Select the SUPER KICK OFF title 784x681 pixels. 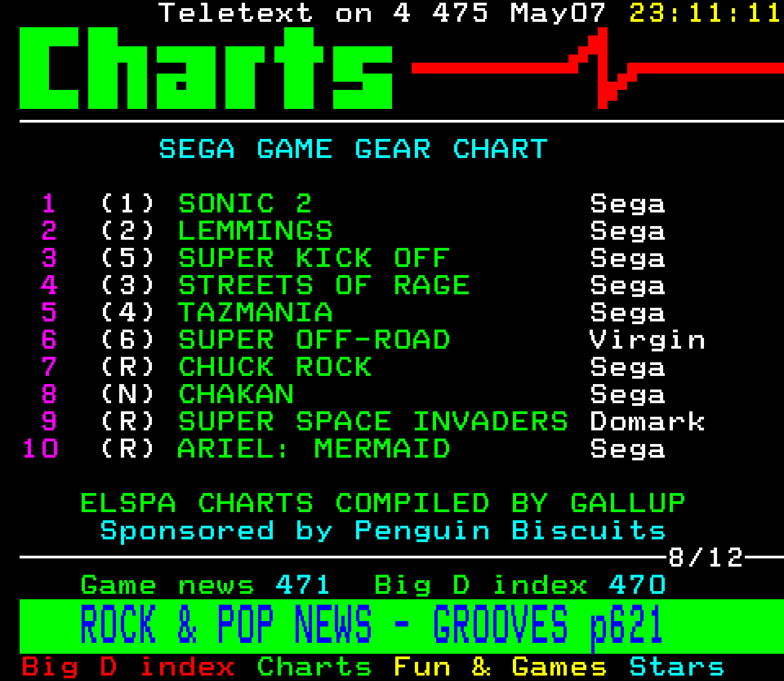tap(314, 258)
